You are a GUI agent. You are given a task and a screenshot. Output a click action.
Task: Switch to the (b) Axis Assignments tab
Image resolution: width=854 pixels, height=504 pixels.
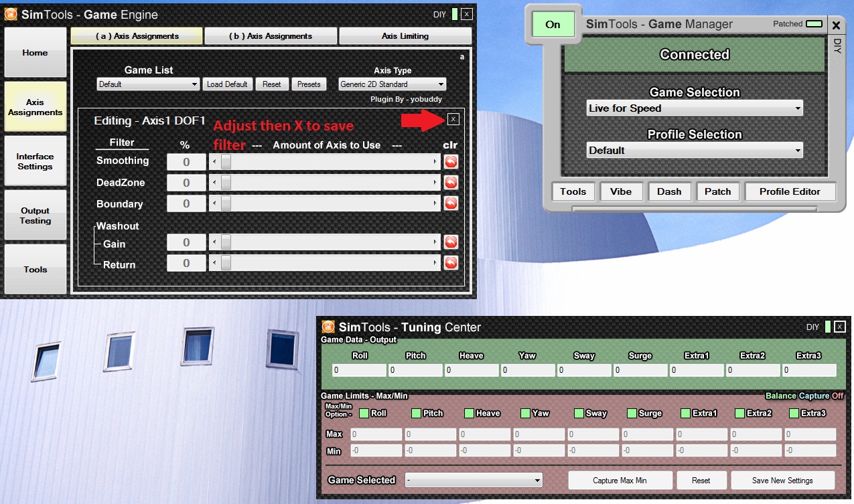pyautogui.click(x=270, y=36)
